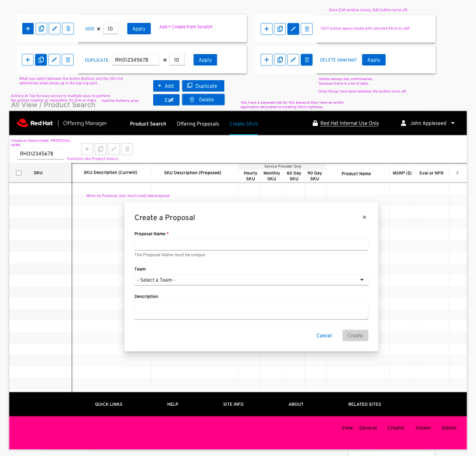
Task: Click the highlighted Delete trash icon in DELETE row
Action: [306, 60]
